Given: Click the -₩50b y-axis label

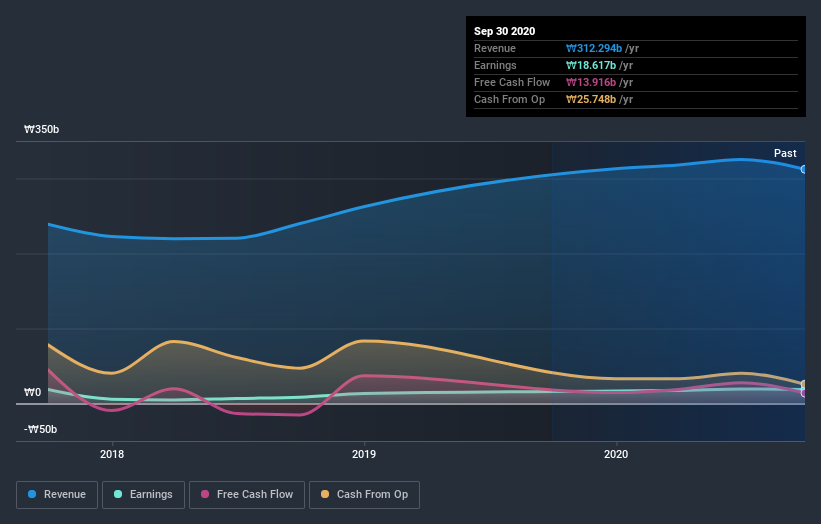Looking at the screenshot, I should tap(40, 429).
